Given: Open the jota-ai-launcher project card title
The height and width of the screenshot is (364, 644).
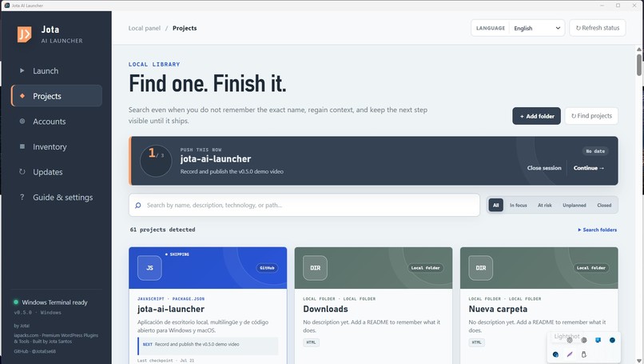Looking at the screenshot, I should (171, 309).
